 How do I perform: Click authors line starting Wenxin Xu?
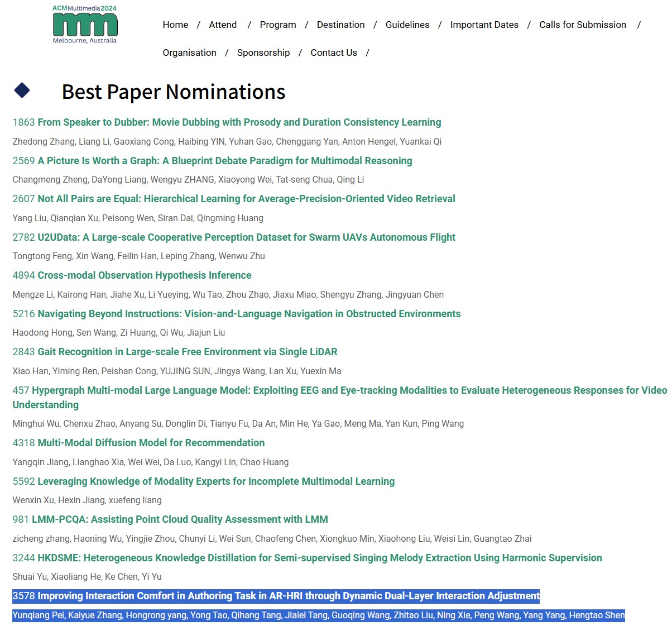coord(87,500)
